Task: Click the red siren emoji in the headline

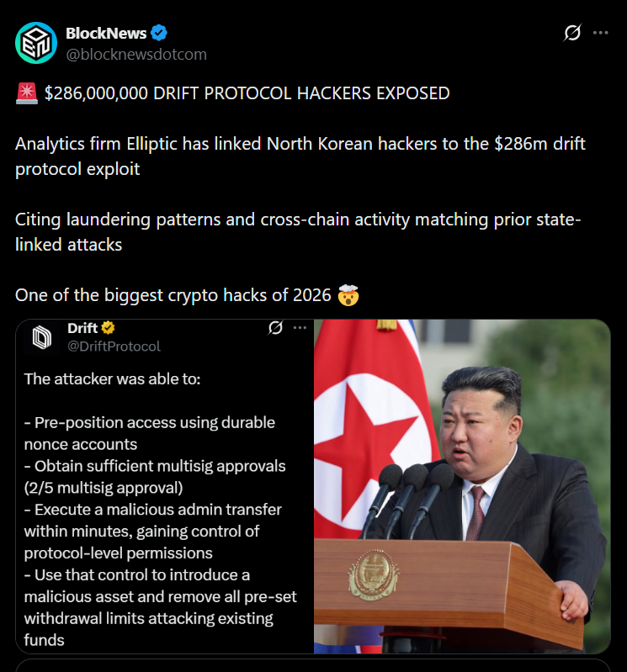Action: point(27,93)
